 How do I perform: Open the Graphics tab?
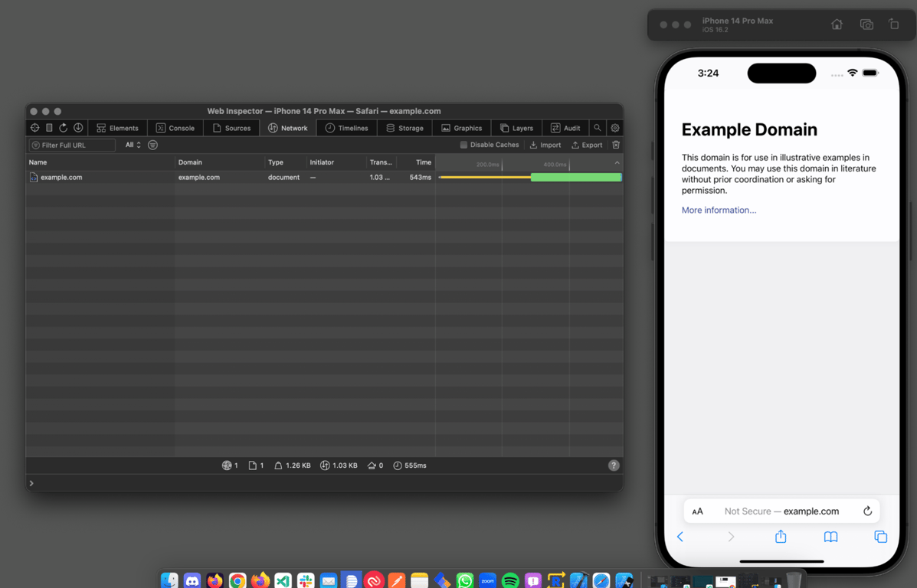point(461,128)
